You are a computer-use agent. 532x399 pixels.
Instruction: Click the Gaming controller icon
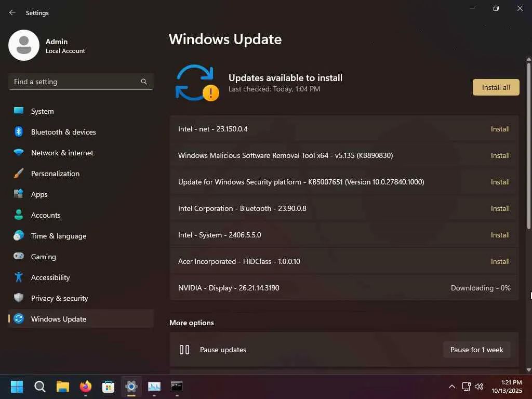[x=19, y=256]
